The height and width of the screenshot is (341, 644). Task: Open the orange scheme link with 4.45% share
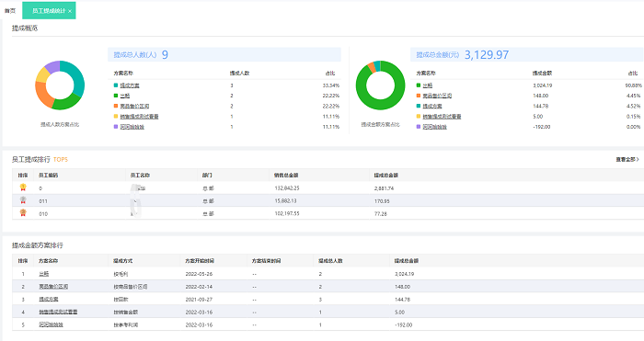[x=437, y=96]
